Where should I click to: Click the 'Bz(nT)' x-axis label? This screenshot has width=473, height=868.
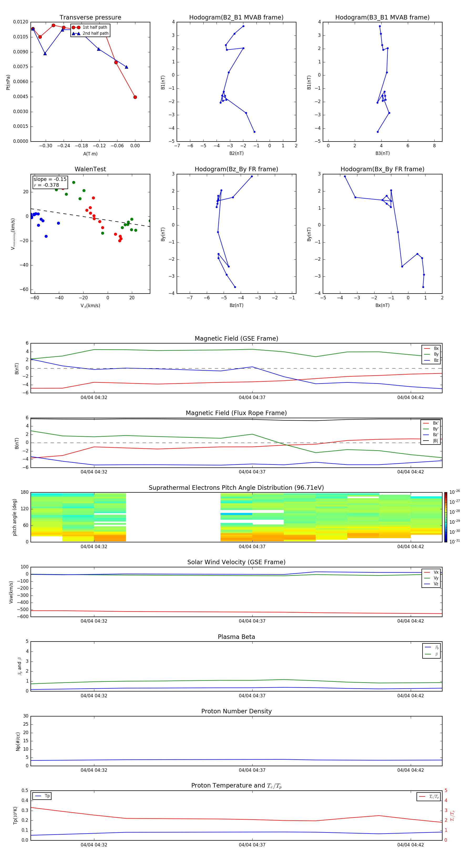(x=236, y=305)
